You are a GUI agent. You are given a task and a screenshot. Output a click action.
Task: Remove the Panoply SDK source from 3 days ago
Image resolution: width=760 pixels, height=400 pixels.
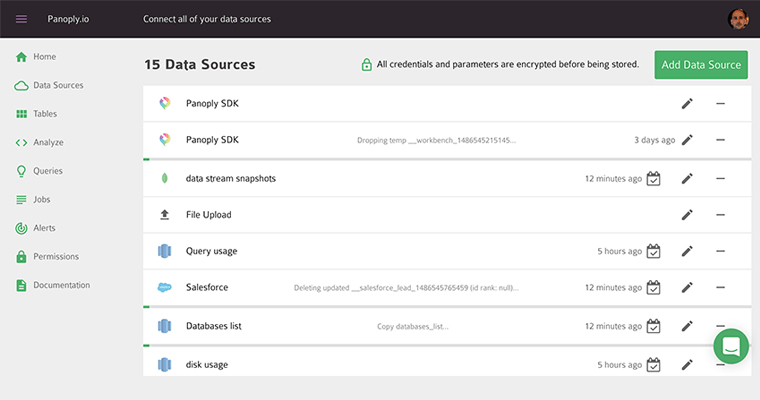(720, 140)
